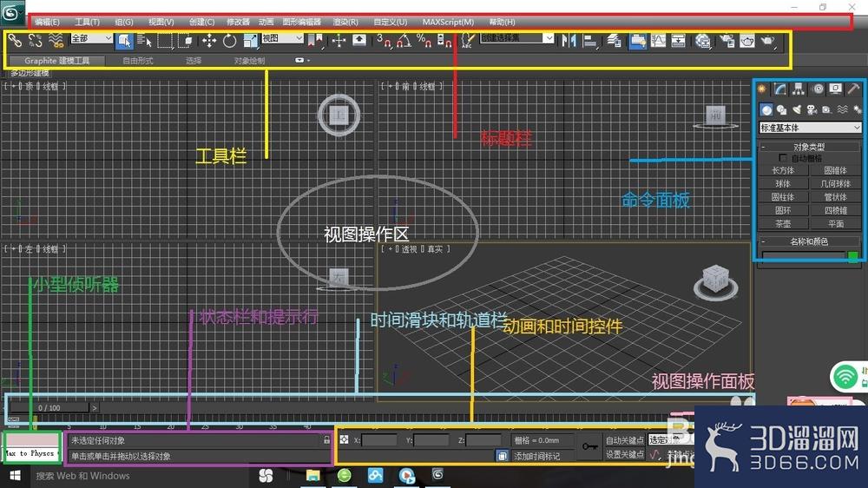Toggle the selection lock icon
This screenshot has height=488, width=868.
point(326,440)
